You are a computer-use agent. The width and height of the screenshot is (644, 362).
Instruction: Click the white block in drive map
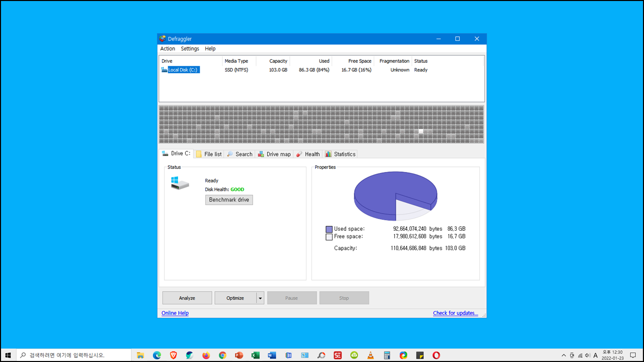421,131
